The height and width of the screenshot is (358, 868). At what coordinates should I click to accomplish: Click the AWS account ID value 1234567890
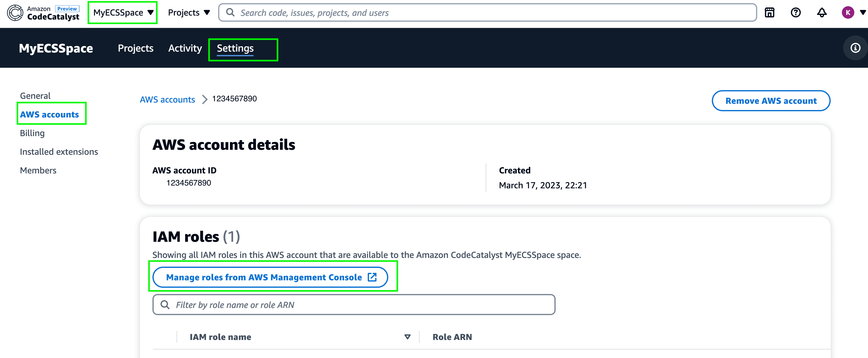click(x=189, y=183)
